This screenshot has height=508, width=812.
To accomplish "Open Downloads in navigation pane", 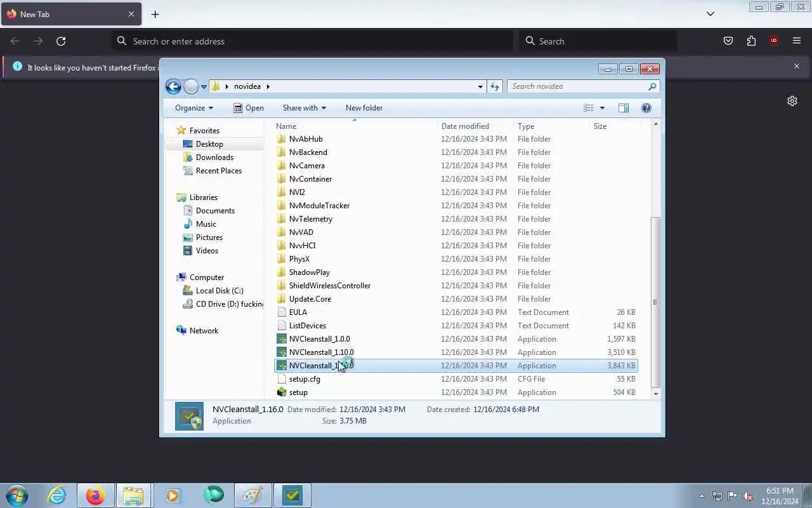I will (214, 157).
